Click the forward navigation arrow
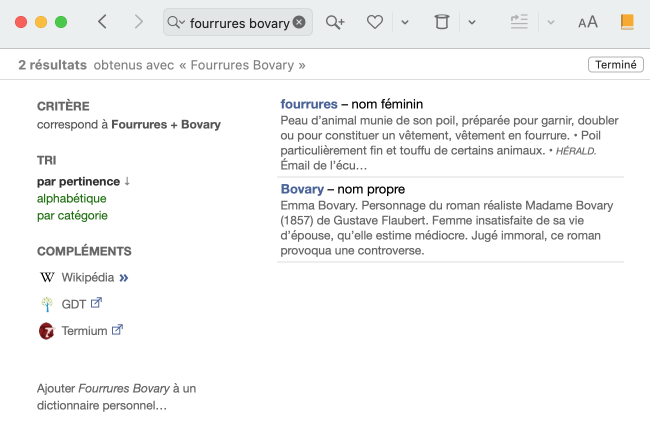 click(x=138, y=22)
